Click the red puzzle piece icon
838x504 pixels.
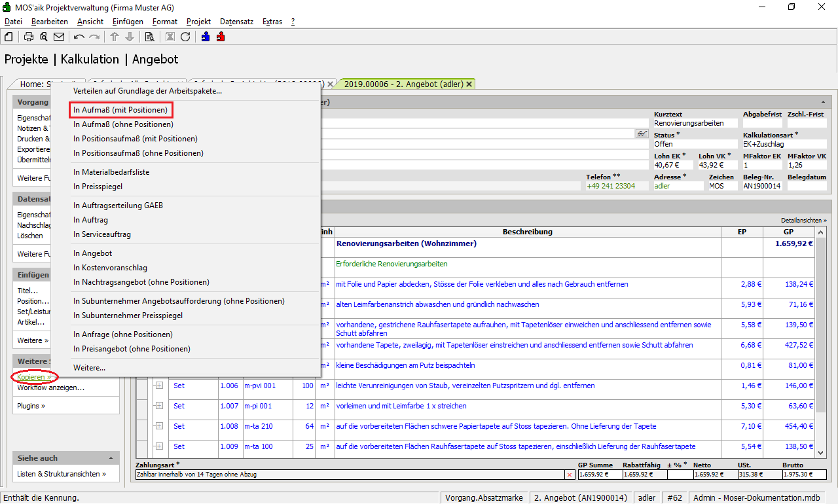point(221,37)
